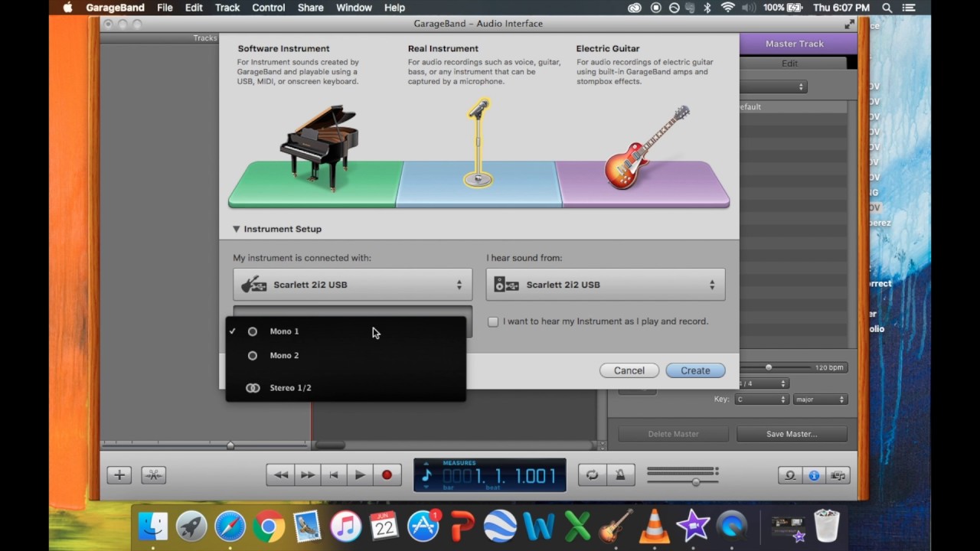The height and width of the screenshot is (551, 980).
Task: Select the Real Instrument microphone
Action: click(x=479, y=144)
